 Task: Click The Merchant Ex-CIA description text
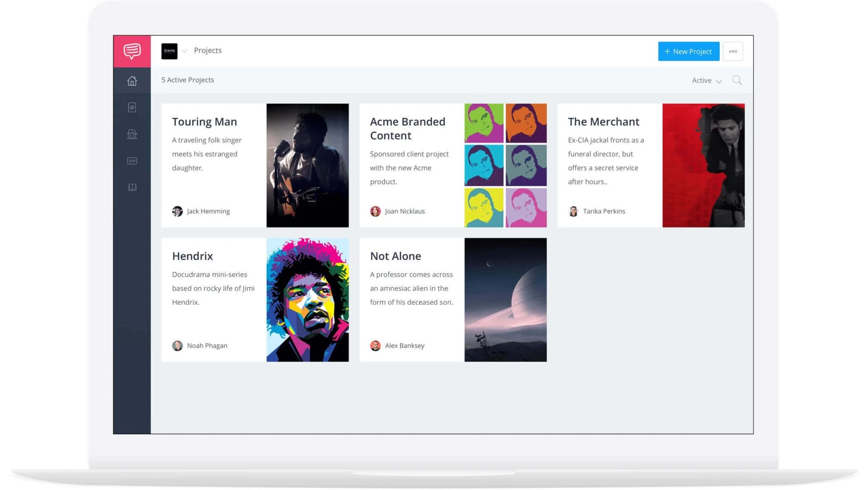coord(606,161)
